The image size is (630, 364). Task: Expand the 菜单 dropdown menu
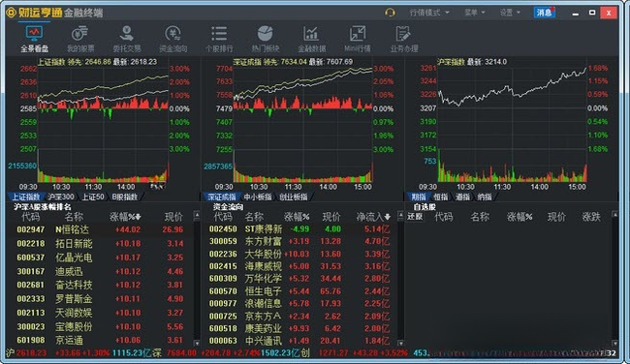(475, 13)
